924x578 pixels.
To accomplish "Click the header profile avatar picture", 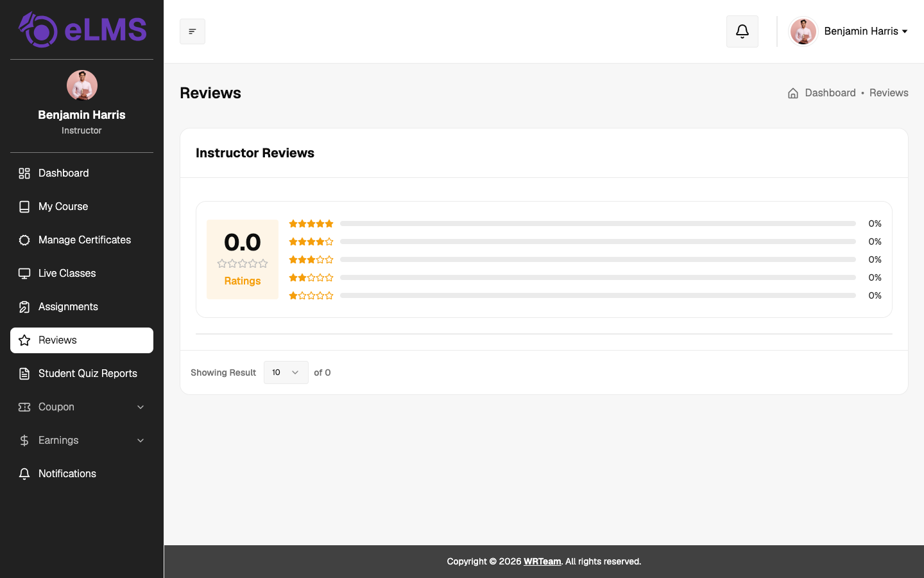I will pos(803,31).
